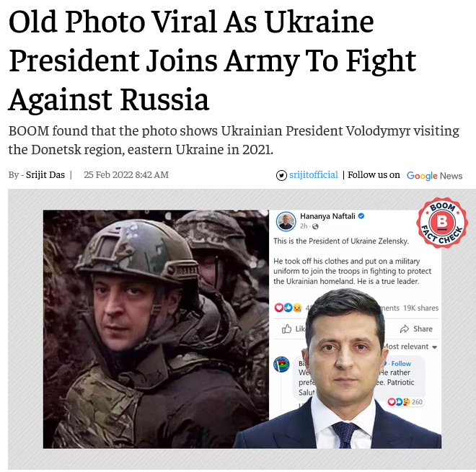The height and width of the screenshot is (472, 476).
Task: Click the Hananya Naftali name
Action: click(327, 216)
